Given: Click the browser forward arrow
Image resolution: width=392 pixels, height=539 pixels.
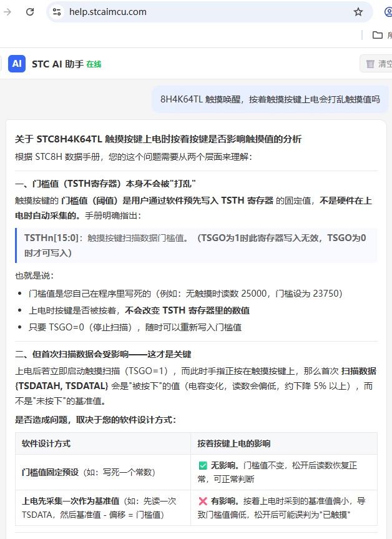Looking at the screenshot, I should [7, 12].
